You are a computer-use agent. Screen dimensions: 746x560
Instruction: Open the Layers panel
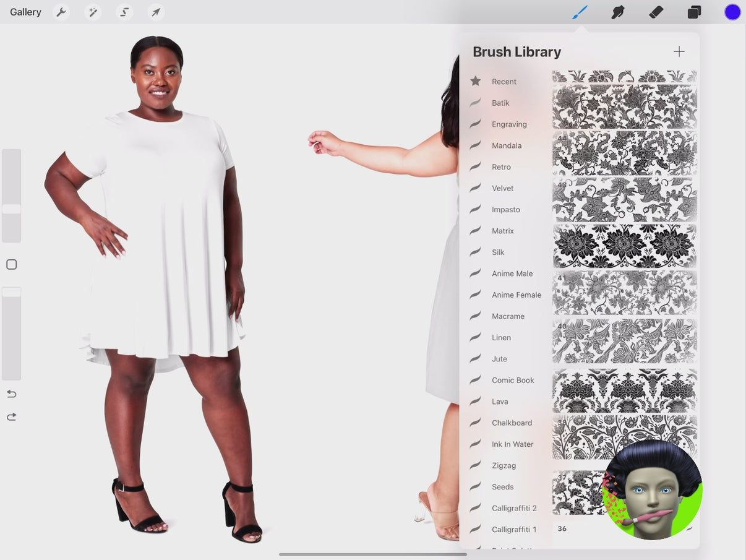(x=694, y=12)
